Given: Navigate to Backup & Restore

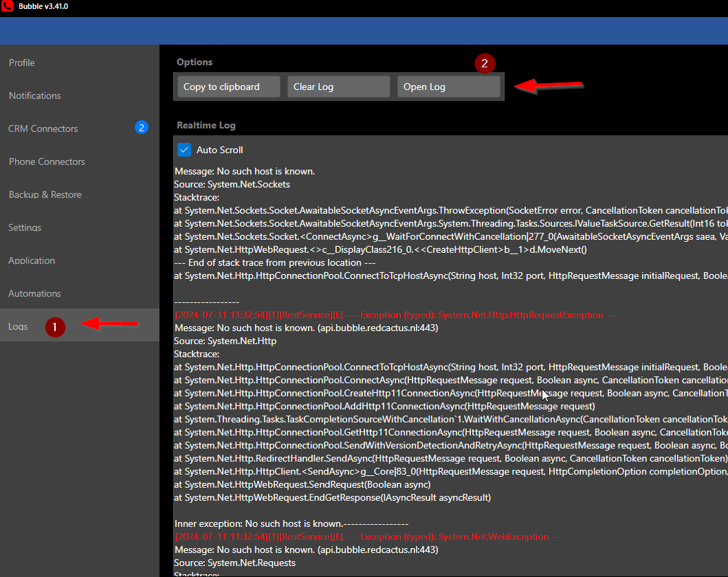Looking at the screenshot, I should [x=45, y=194].
